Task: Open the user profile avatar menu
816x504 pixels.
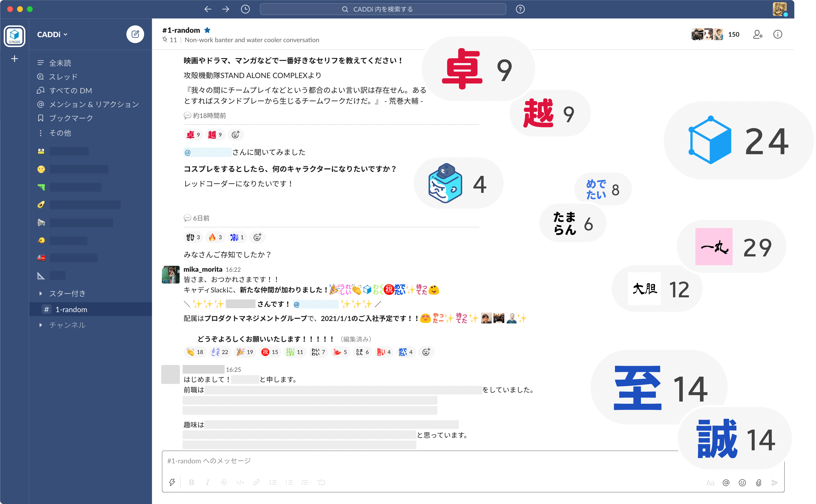Action: (x=780, y=9)
